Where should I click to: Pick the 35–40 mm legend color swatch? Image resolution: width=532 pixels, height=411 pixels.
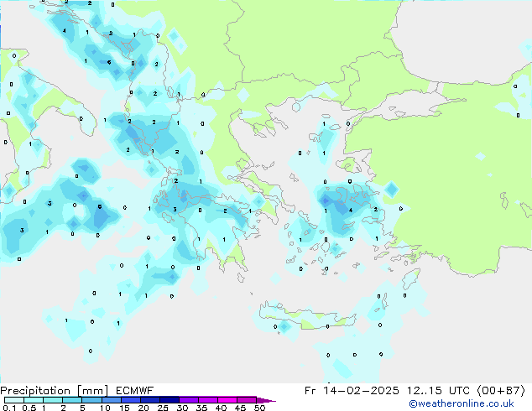click(207, 400)
